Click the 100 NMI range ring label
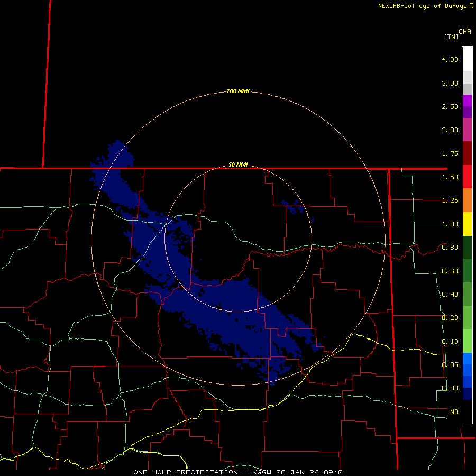 pyautogui.click(x=238, y=91)
